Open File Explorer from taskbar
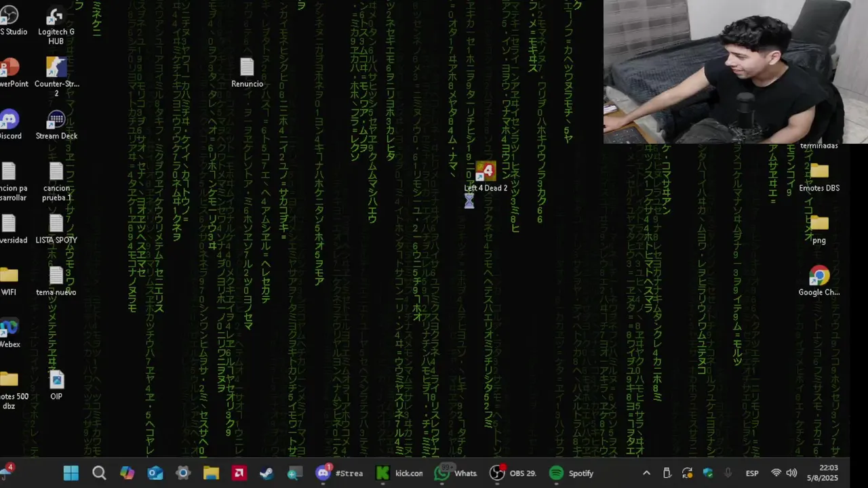Image resolution: width=868 pixels, height=488 pixels. click(211, 473)
